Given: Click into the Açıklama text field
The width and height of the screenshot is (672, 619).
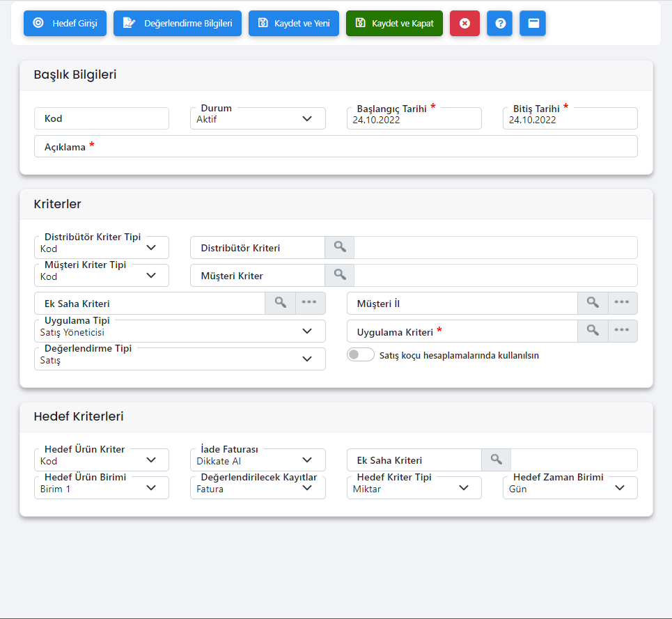Looking at the screenshot, I should pos(362,147).
